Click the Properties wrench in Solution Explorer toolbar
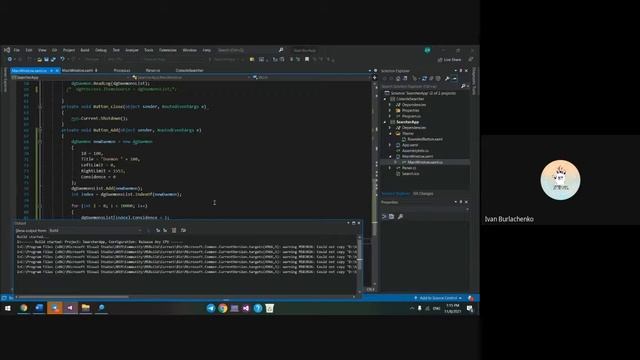Screen dimensions: 640x360 tap(447, 78)
